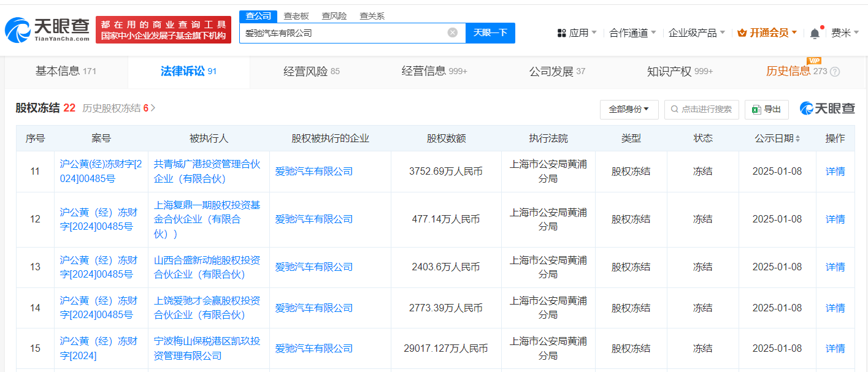Expand the 企业级产品 dropdown menu
868x372 pixels.
coord(696,33)
